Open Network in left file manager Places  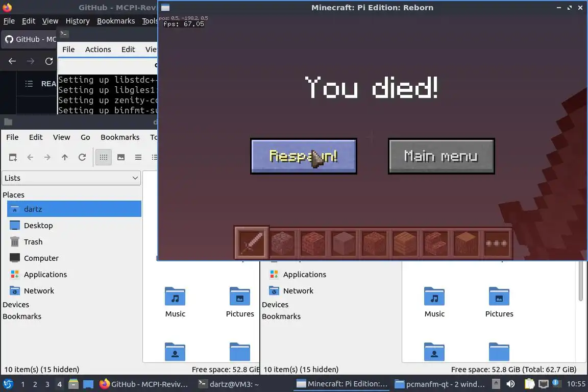[x=39, y=291]
